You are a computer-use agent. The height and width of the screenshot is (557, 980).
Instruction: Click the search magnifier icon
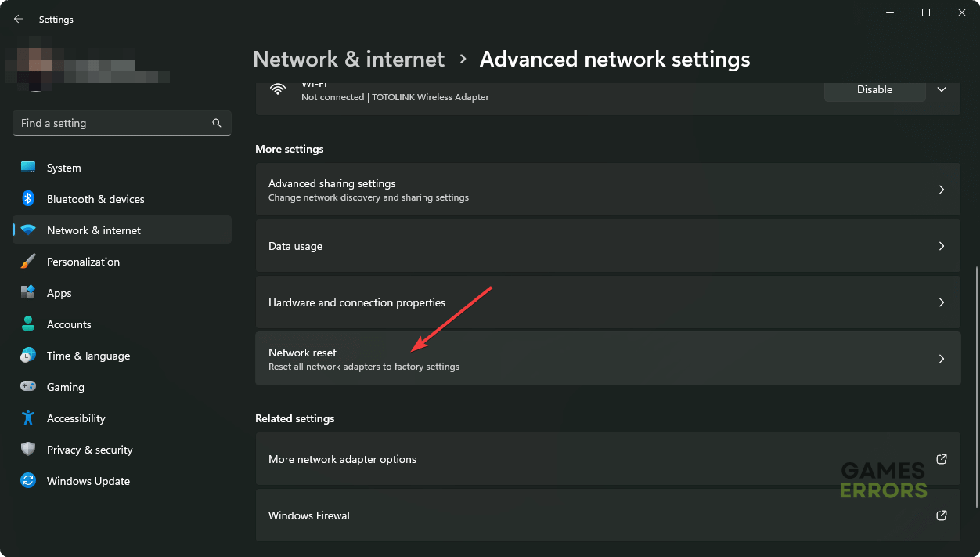[217, 123]
